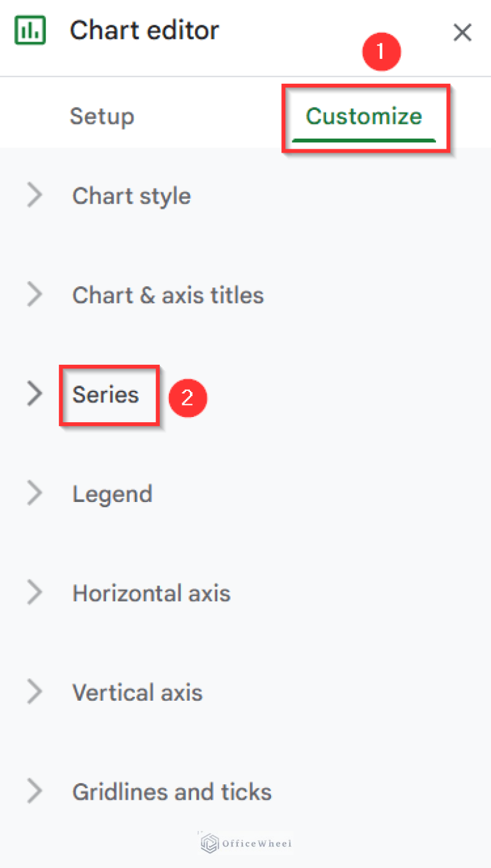Click the green Chart editor icon
Image resolution: width=491 pixels, height=868 pixels.
[x=30, y=31]
